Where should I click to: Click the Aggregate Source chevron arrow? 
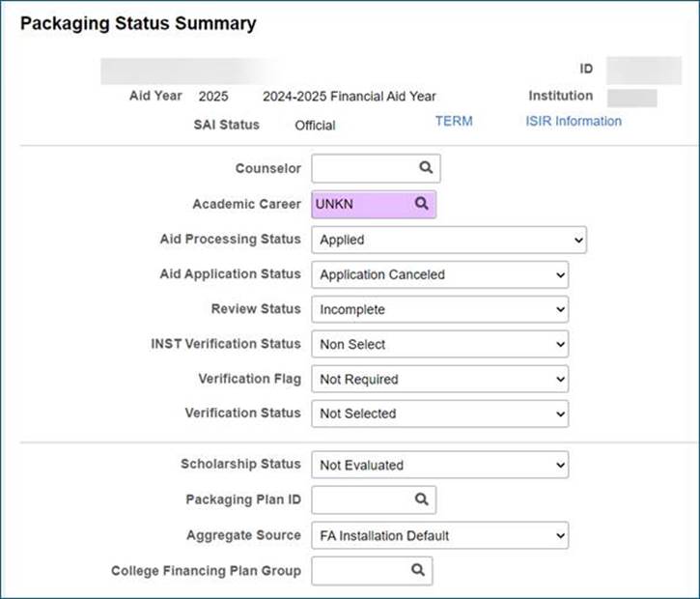561,535
